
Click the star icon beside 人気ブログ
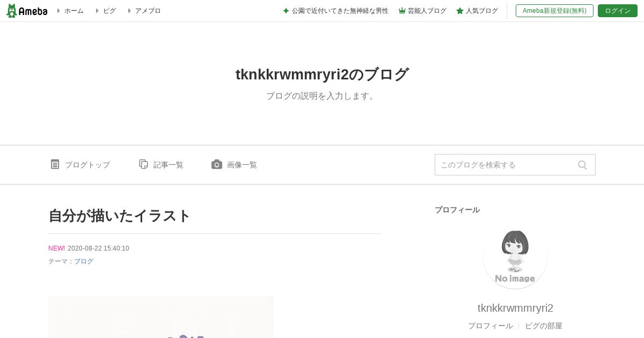460,11
